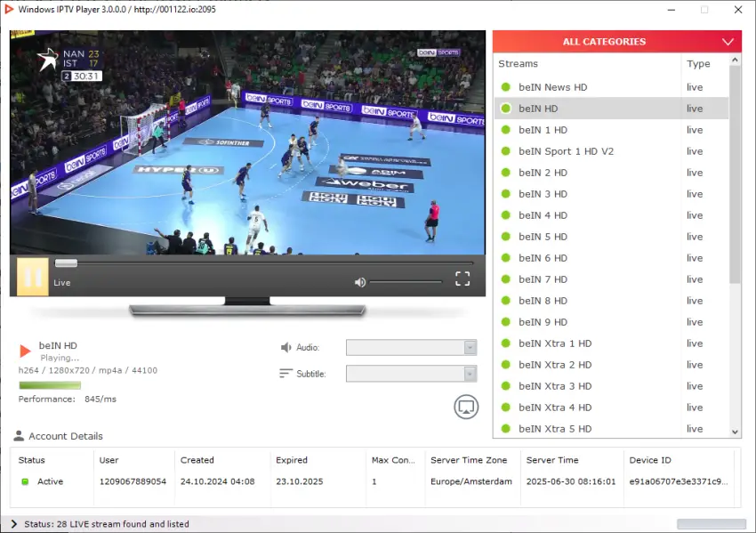Click green status dot for beIN 7 HD

[506, 279]
